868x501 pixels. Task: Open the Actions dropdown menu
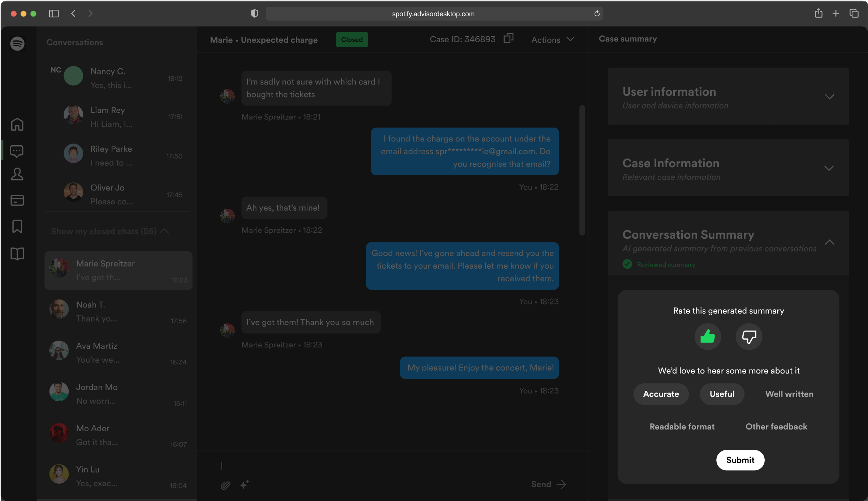tap(552, 40)
